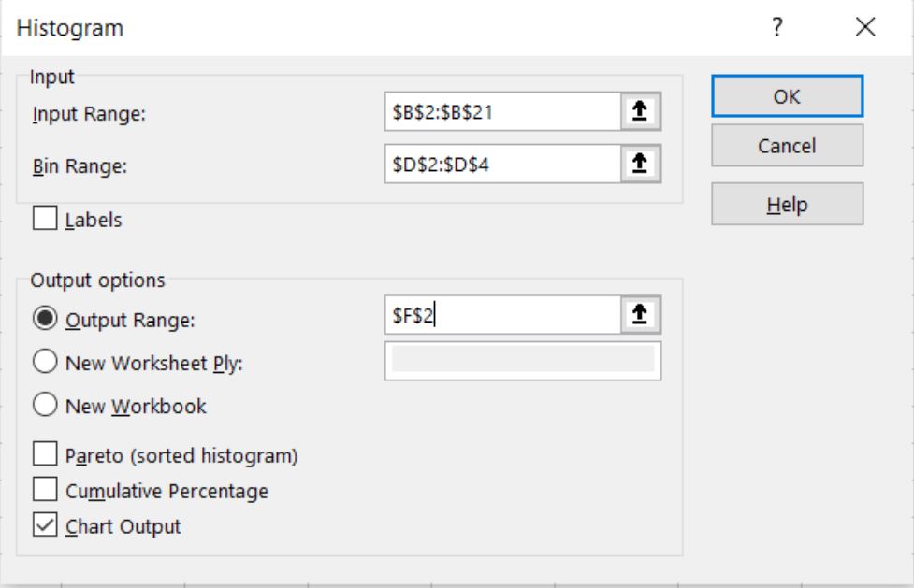
Task: Click the 'Input Range:' label
Action: (89, 114)
